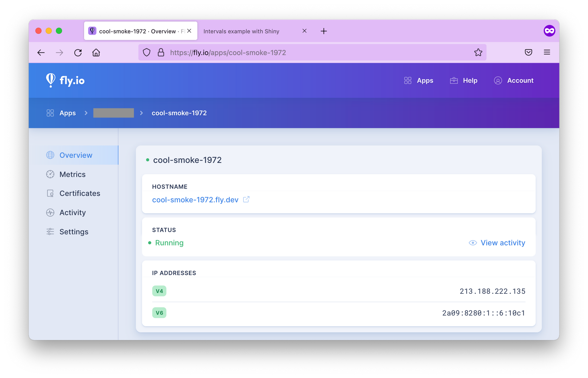The width and height of the screenshot is (588, 378).
Task: Click in the browser address bar
Action: [x=294, y=53]
